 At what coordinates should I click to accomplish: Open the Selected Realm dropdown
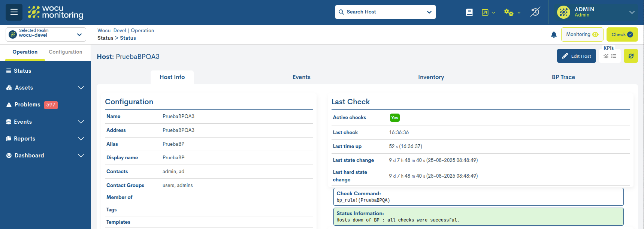pos(46,34)
